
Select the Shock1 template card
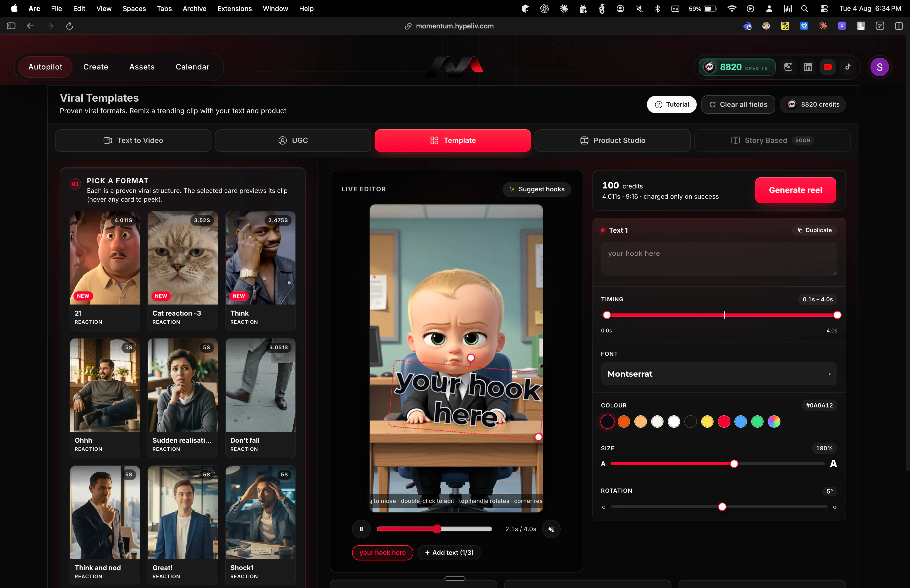pyautogui.click(x=260, y=525)
